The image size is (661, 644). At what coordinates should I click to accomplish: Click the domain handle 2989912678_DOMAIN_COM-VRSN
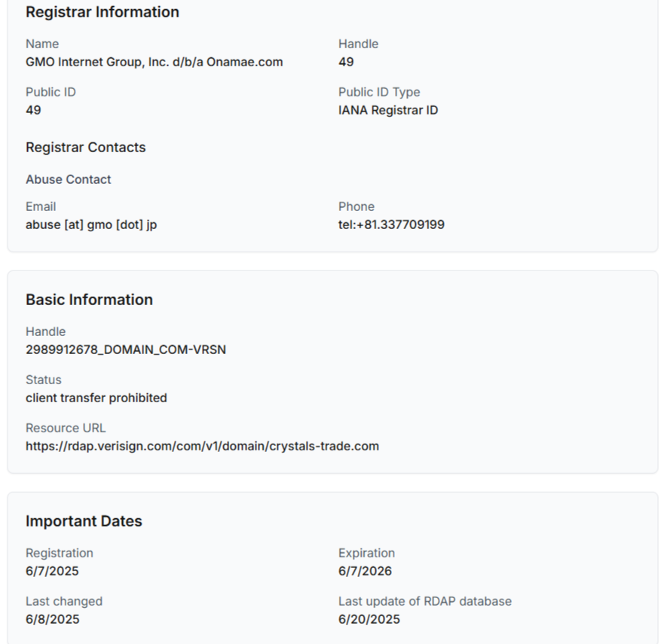point(126,349)
